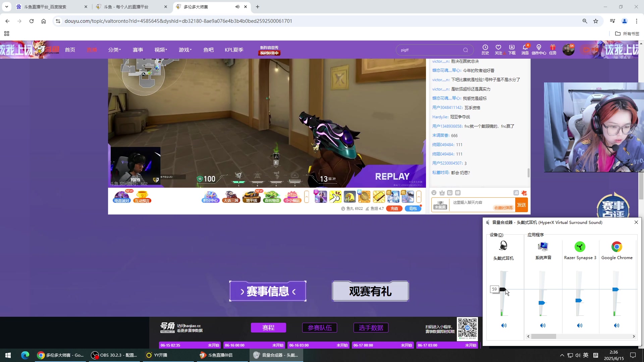Mute the 多伦多大师赛 tab audio
The width and height of the screenshot is (644, 362).
(237, 7)
